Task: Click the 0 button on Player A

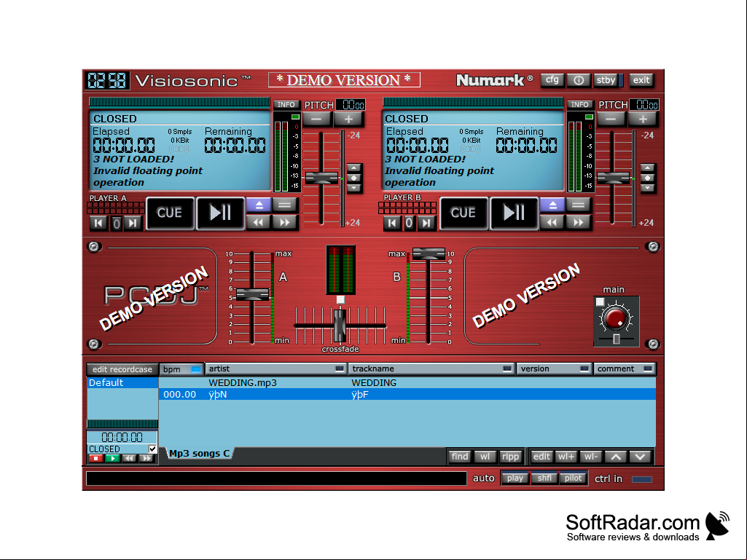Action: 117,224
